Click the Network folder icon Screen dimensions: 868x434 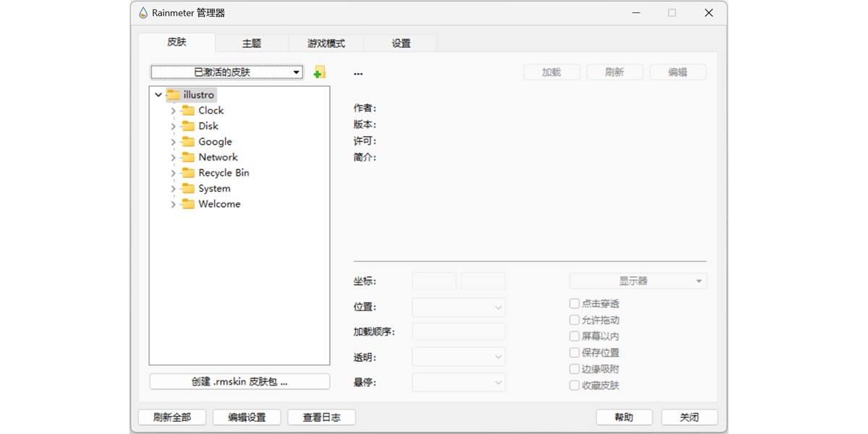coord(188,157)
